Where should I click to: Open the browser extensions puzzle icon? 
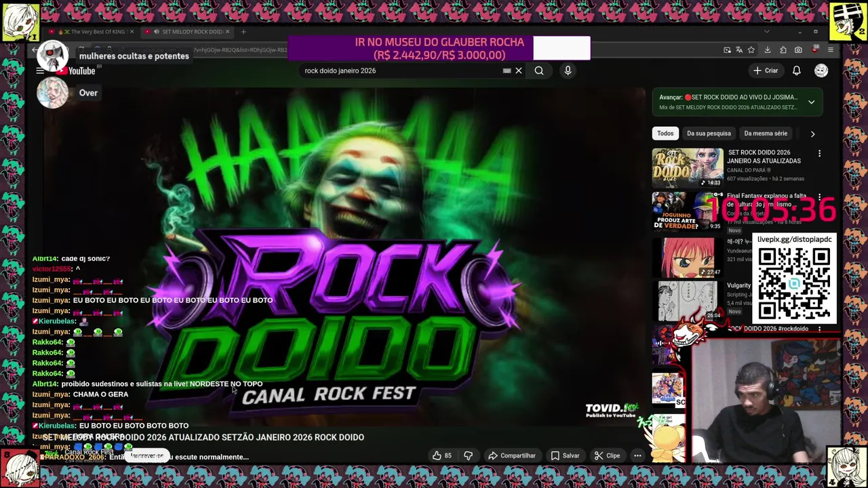(783, 50)
